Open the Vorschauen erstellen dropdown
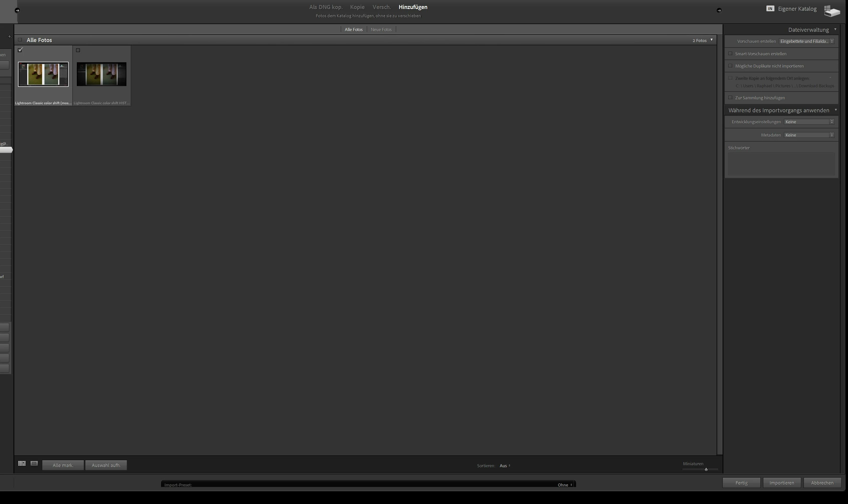Screen dimensions: 848x504 806,41
